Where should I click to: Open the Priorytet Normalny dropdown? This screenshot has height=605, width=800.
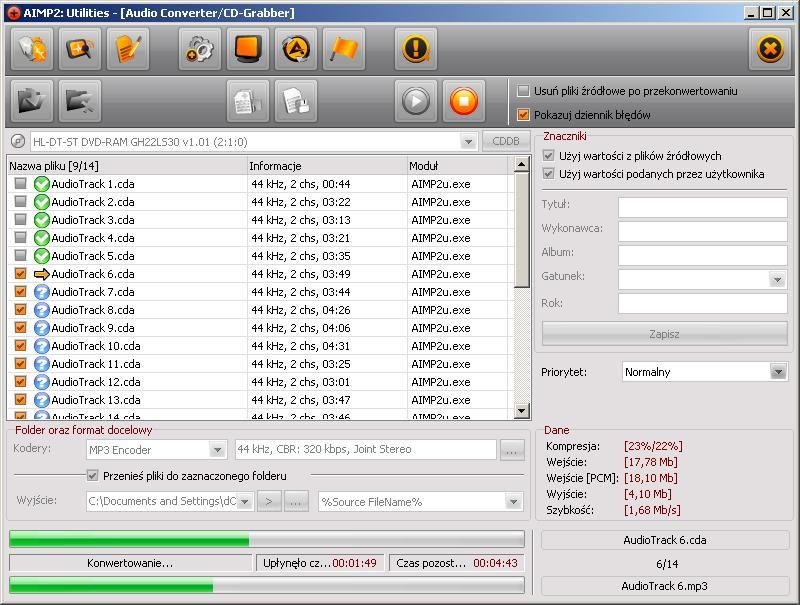778,372
